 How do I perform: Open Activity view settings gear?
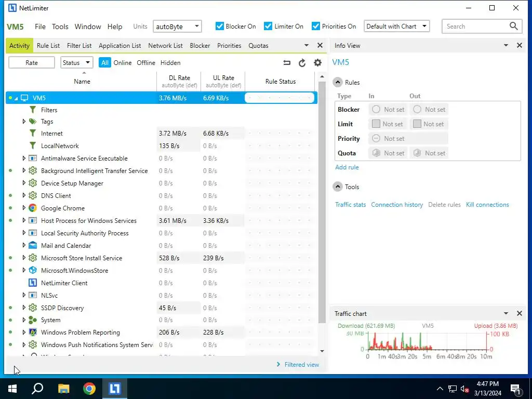click(x=317, y=63)
